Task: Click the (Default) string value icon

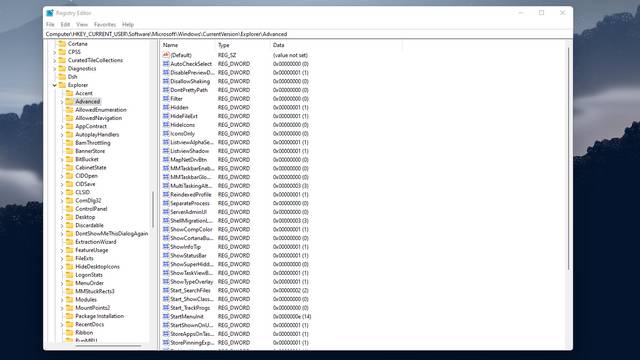Action: click(x=166, y=55)
